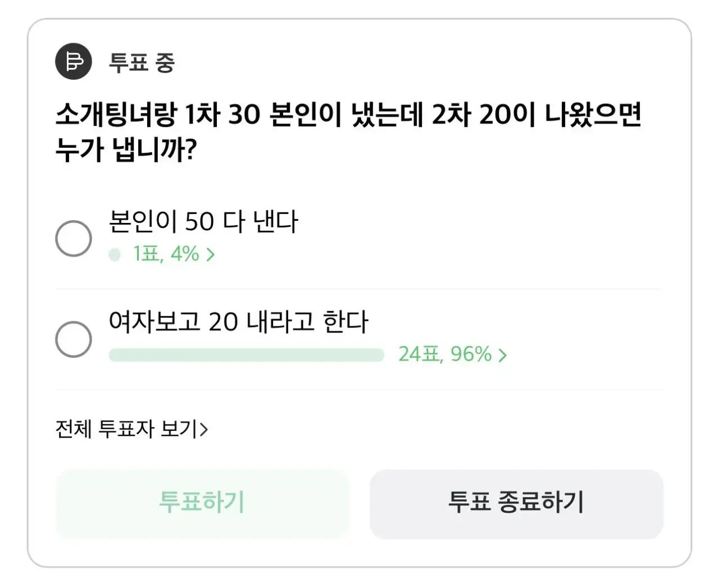
Task: Click the green dot indicator next to 1표
Action: 115,254
